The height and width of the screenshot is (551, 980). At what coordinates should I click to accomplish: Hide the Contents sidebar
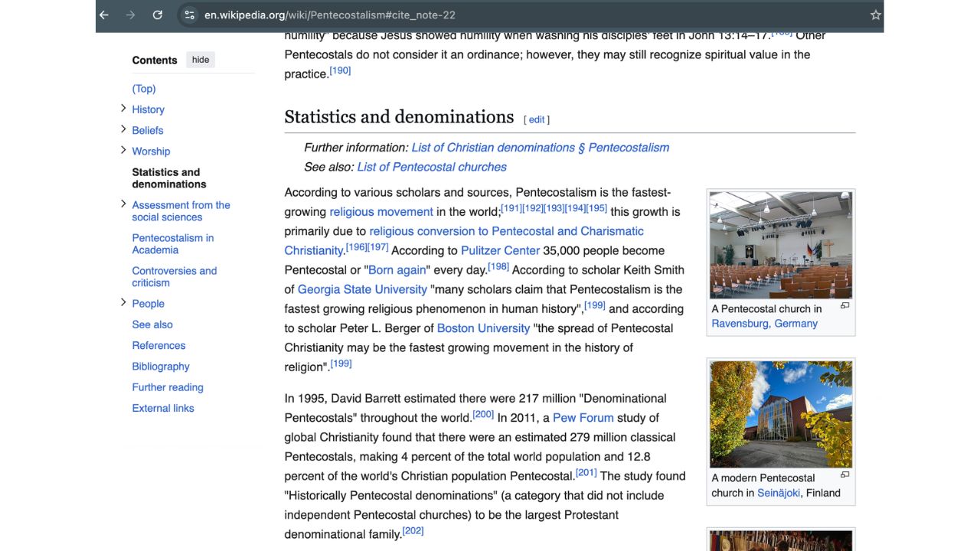[201, 60]
